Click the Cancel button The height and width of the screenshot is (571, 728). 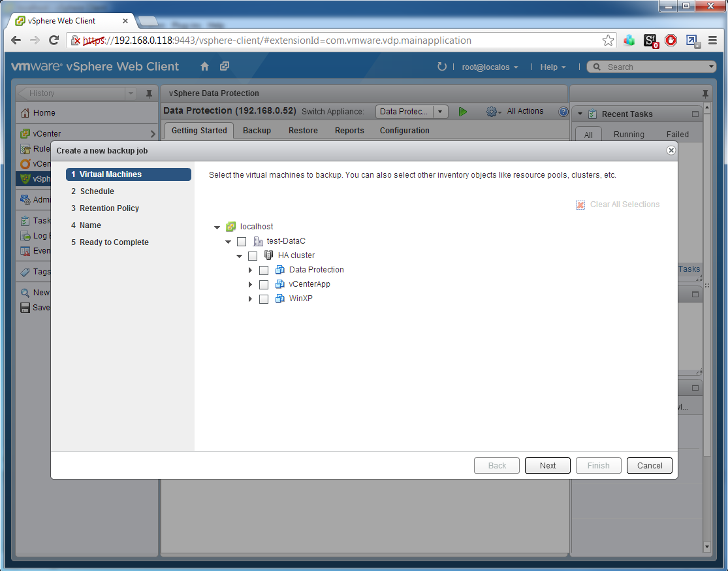click(649, 466)
